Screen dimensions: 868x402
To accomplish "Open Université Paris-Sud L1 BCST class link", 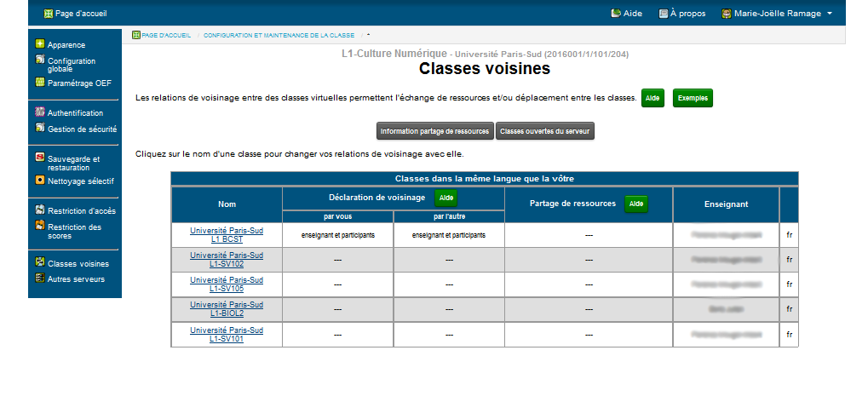I will tap(227, 235).
